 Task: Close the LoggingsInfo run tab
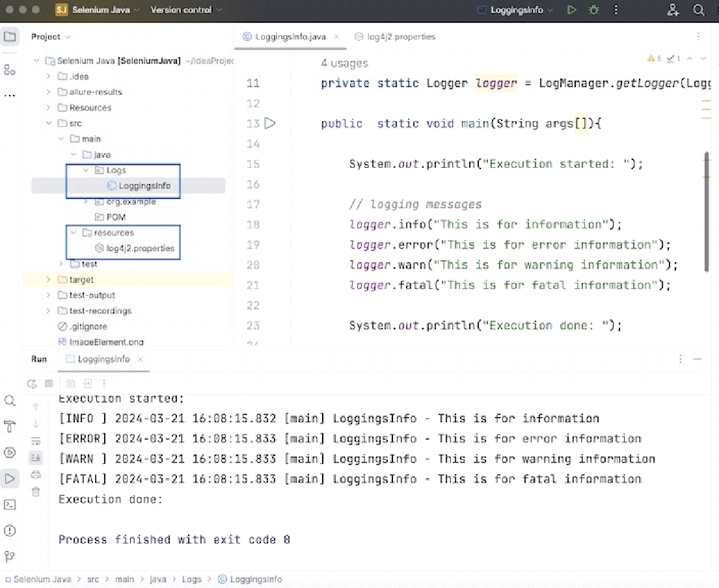click(141, 359)
